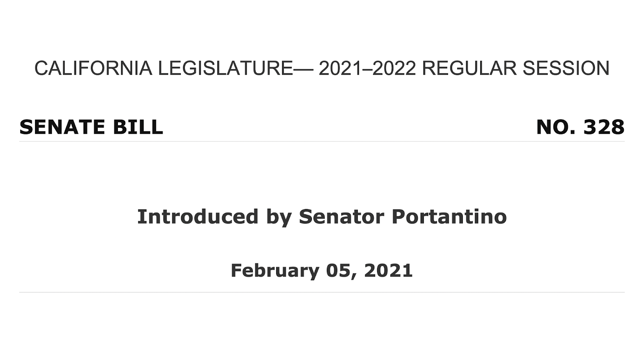Click the year 2022 in session heading

(x=394, y=68)
